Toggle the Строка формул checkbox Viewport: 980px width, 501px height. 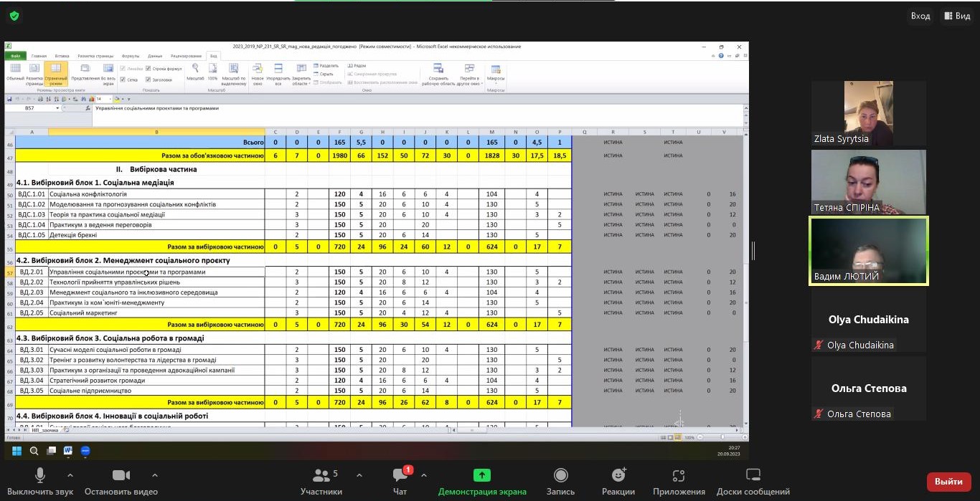point(149,69)
